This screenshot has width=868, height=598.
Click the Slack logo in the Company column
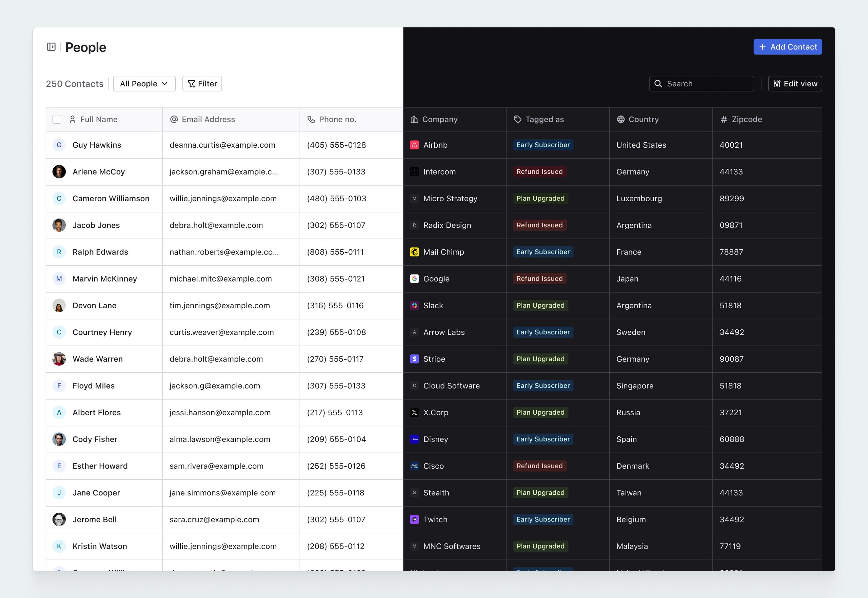[414, 305]
